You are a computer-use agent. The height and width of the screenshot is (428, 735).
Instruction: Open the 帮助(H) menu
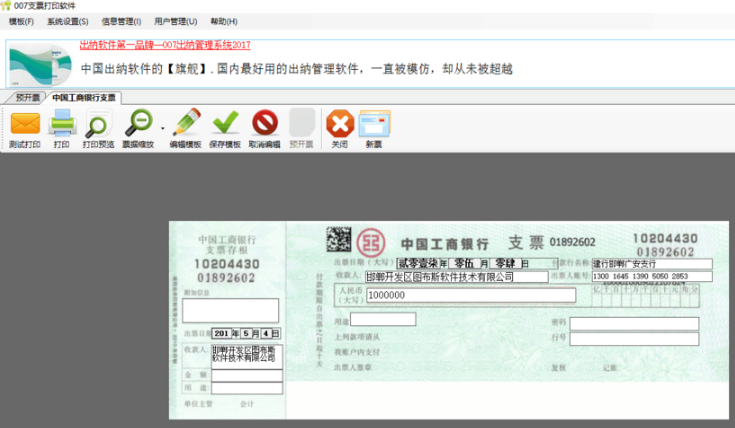coord(224,22)
